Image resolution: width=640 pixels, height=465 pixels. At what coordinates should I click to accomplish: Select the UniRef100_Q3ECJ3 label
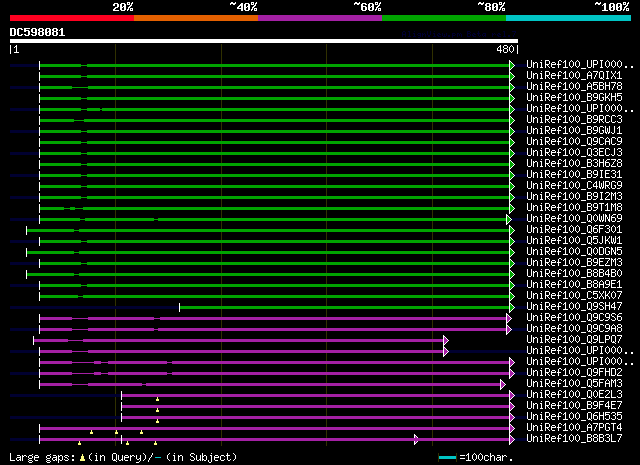tap(574, 153)
